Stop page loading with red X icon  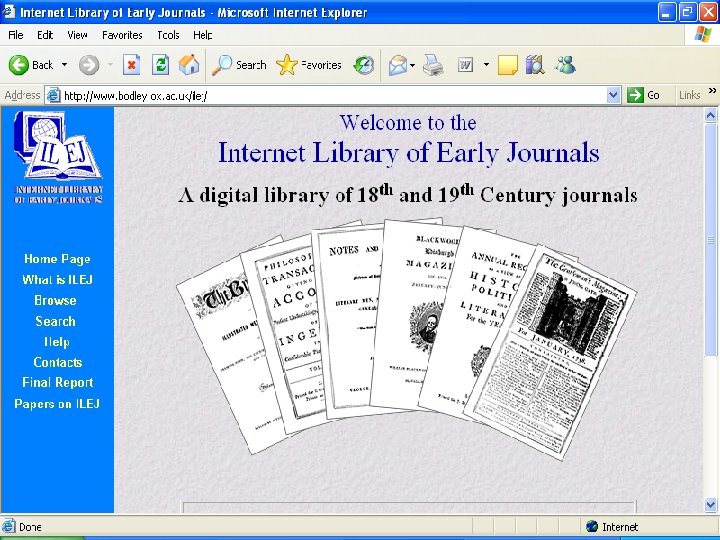[x=131, y=65]
